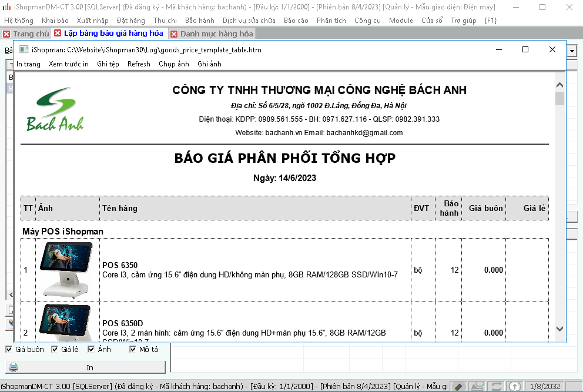
Task: Switch to the Trang chủ tab
Action: tap(31, 34)
